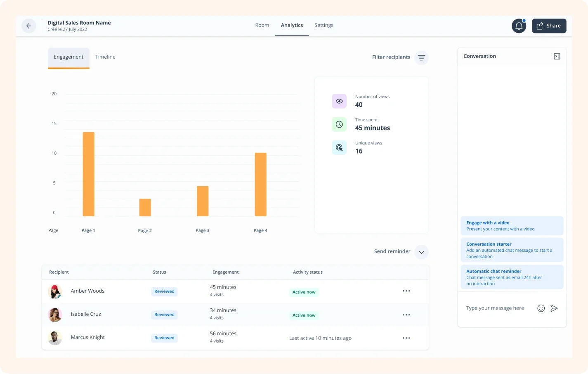This screenshot has width=588, height=374.
Task: Collapse the Conversation panel using its icon
Action: 557,56
